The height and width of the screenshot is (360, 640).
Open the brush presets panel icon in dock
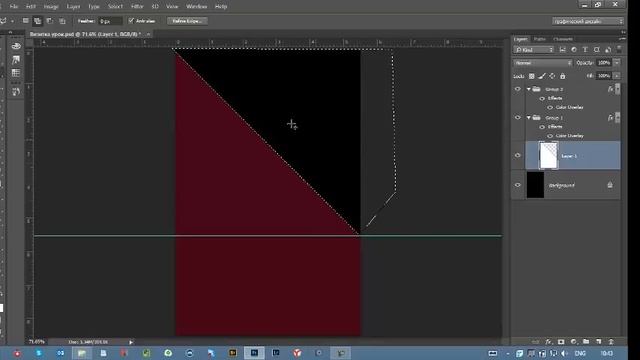(16, 60)
